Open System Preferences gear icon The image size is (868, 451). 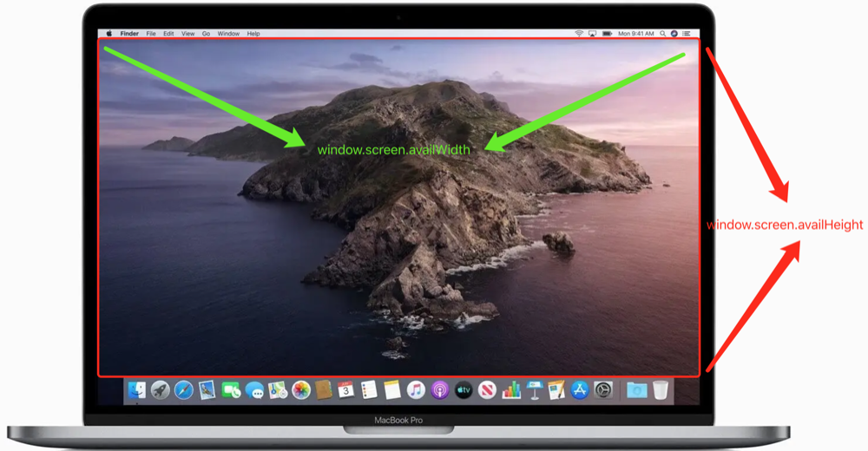pos(603,390)
